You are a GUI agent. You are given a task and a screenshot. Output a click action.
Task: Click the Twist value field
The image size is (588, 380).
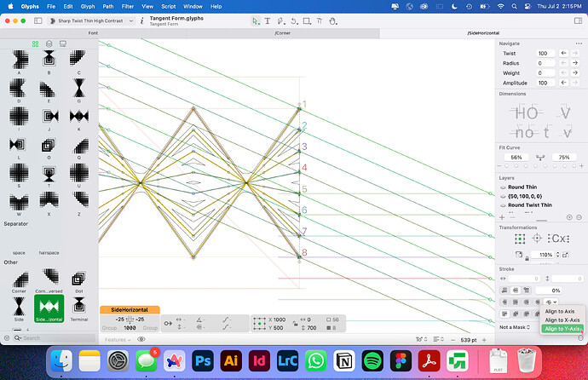[x=545, y=53]
